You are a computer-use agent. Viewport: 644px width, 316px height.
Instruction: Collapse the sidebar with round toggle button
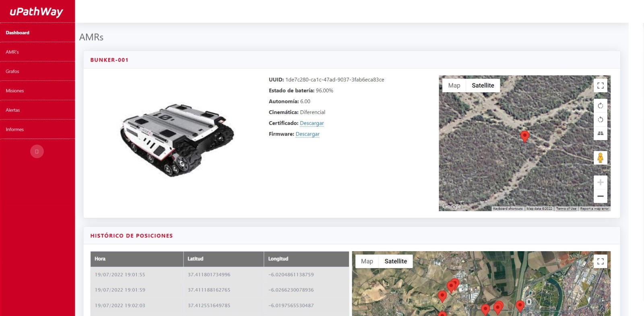tap(37, 151)
